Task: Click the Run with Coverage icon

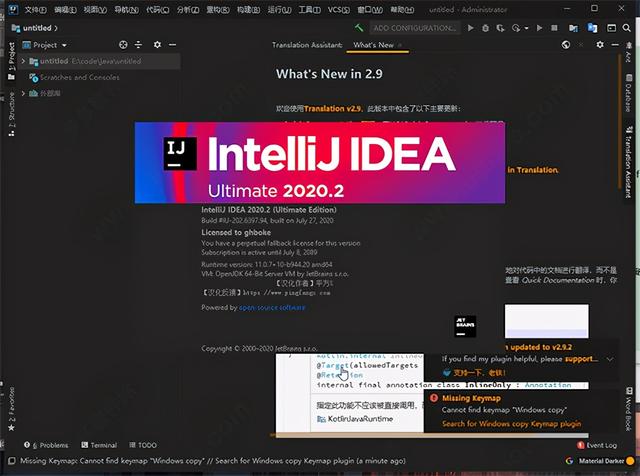Action: 500,28
